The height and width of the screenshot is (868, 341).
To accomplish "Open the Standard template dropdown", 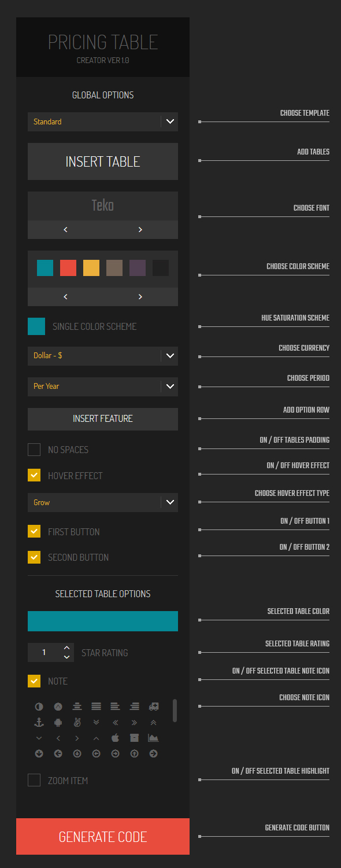I will pos(103,122).
